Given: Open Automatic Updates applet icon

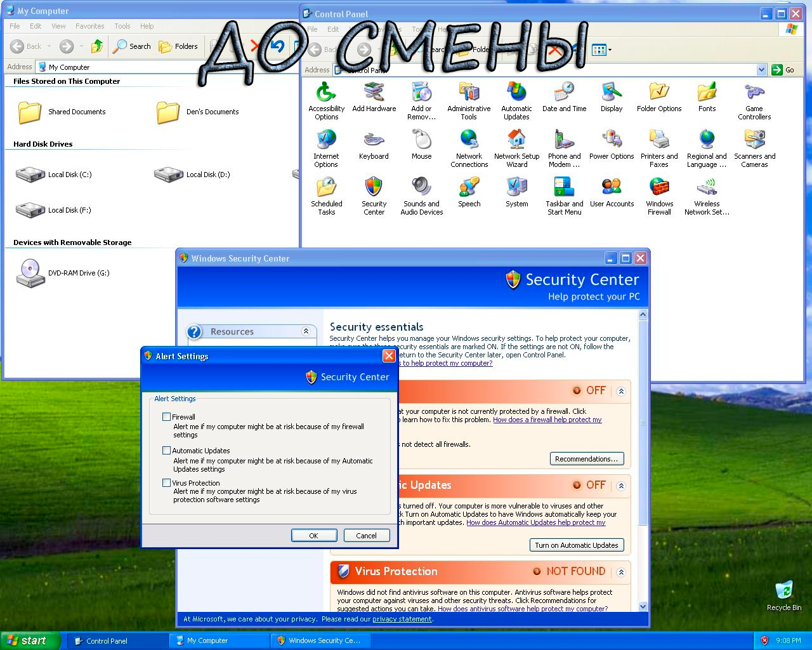Looking at the screenshot, I should 516,101.
